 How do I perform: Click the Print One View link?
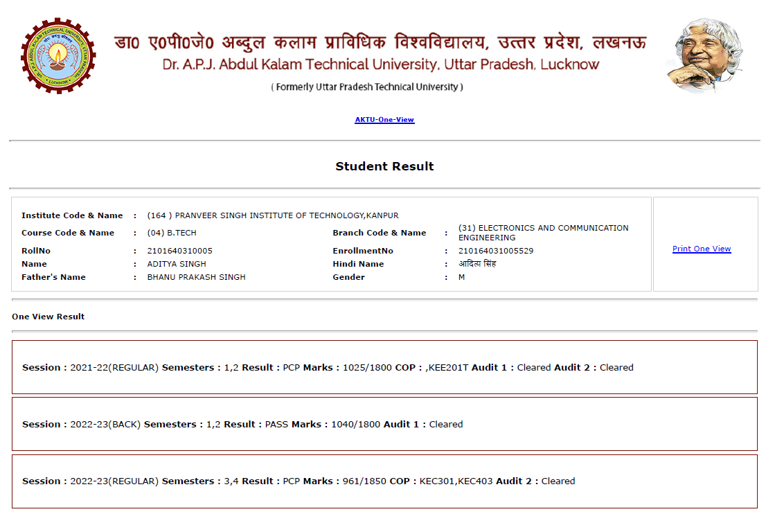click(702, 249)
